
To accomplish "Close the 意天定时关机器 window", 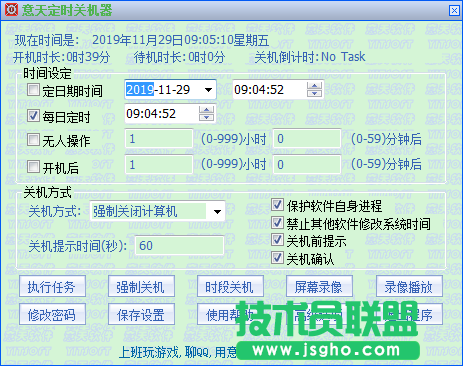I will (x=454, y=11).
